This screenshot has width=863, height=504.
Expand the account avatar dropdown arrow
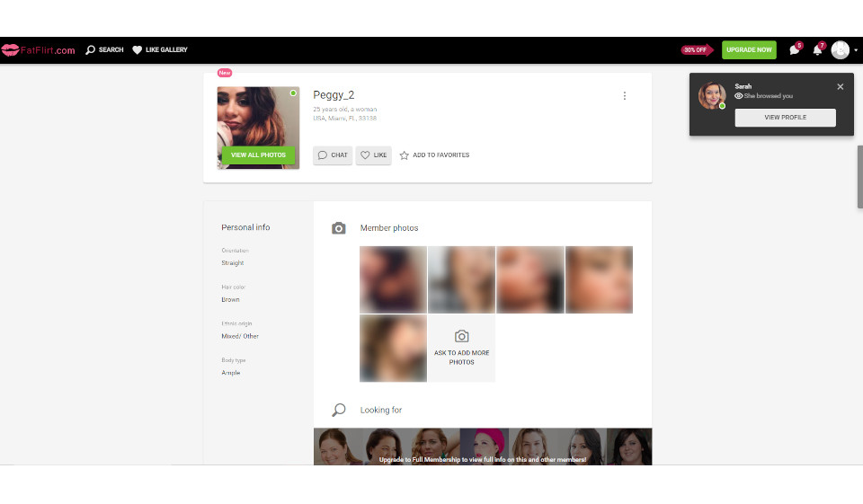856,50
